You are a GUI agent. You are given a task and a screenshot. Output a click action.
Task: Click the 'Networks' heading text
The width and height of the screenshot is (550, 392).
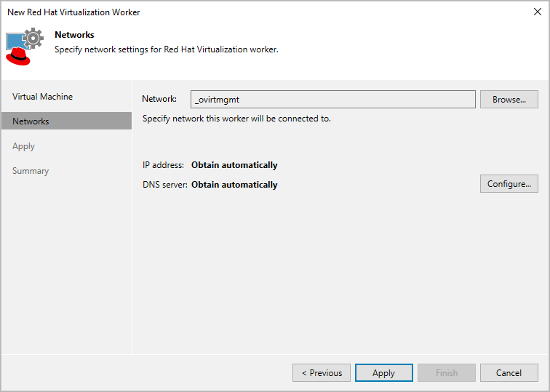coord(74,35)
